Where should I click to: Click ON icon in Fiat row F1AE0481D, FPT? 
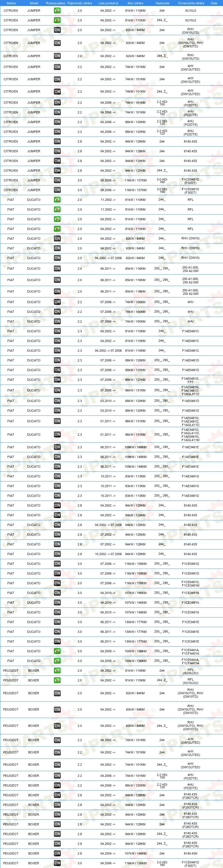pos(57,380)
